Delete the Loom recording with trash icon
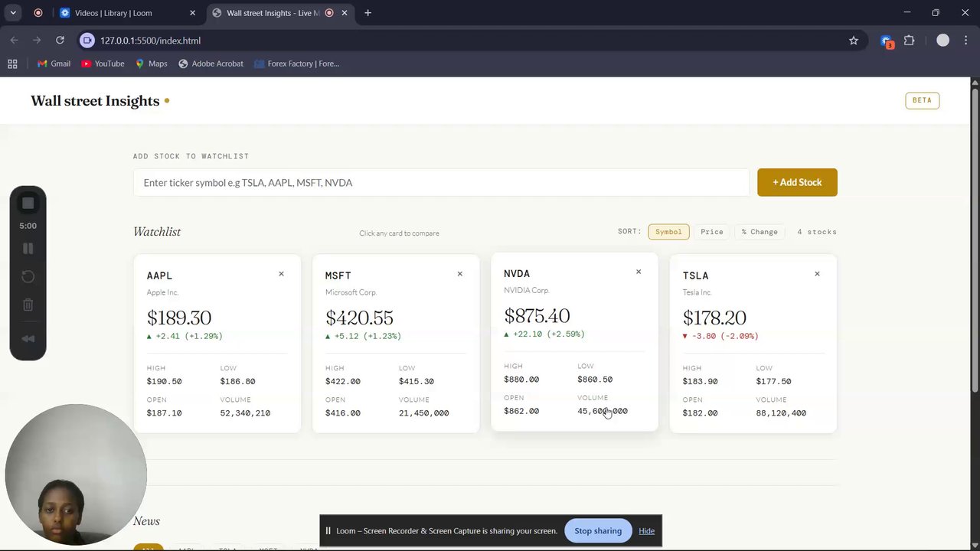980x551 pixels. (x=28, y=305)
